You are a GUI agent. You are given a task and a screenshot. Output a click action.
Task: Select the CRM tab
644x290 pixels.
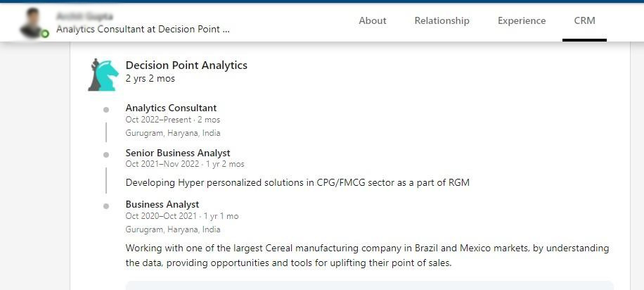point(584,20)
